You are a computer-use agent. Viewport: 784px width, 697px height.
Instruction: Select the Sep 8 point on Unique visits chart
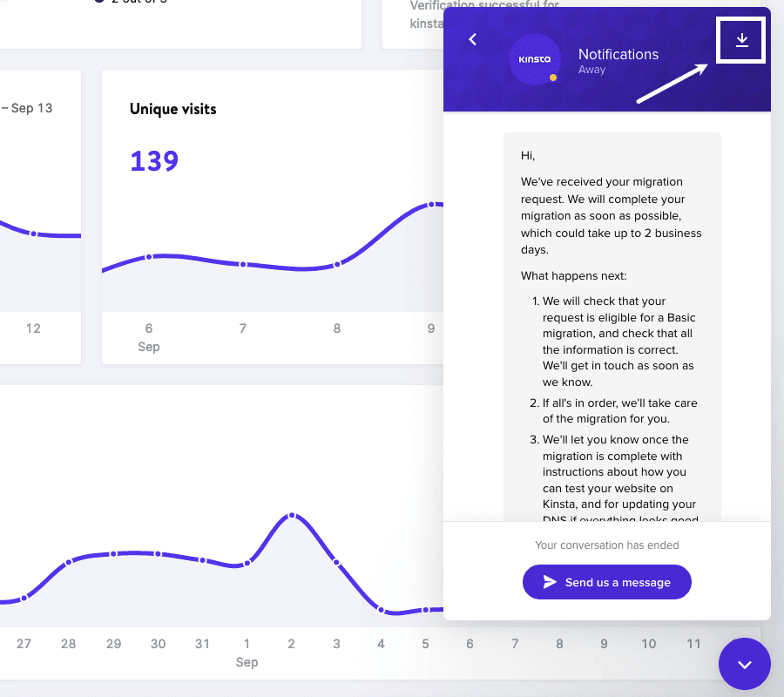pyautogui.click(x=337, y=264)
